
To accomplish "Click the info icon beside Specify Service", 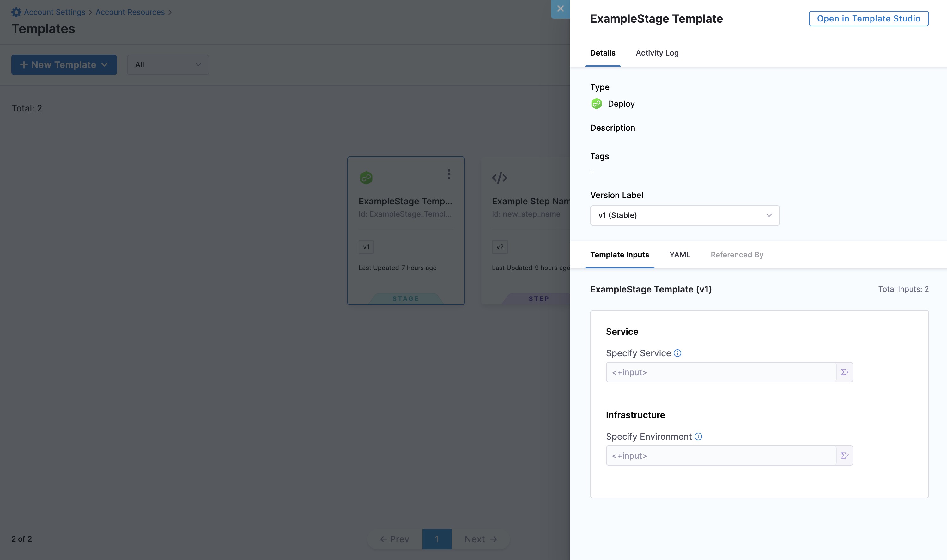I will pos(677,353).
